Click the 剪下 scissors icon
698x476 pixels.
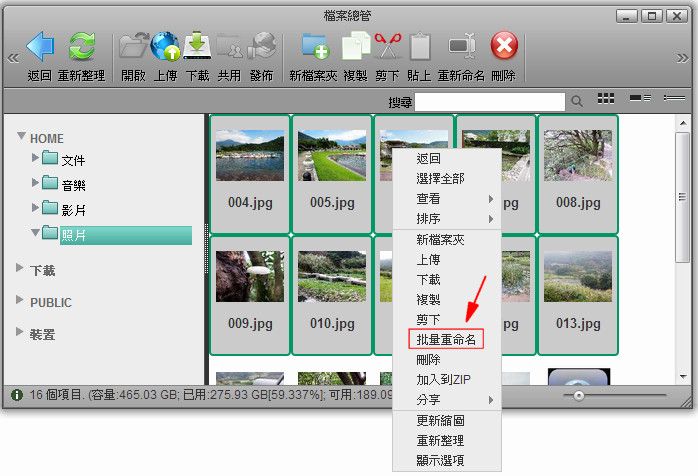(387, 46)
